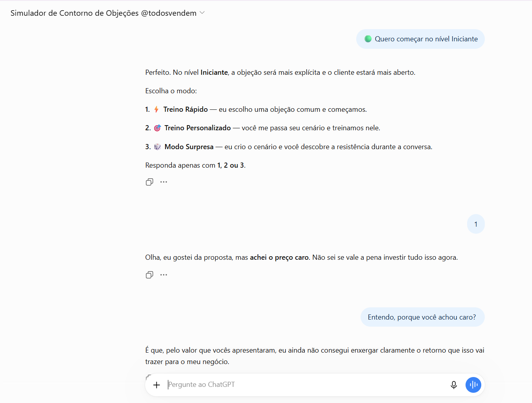The width and height of the screenshot is (532, 403).
Task: Start voice mode with the blue waveform button
Action: [x=473, y=385]
